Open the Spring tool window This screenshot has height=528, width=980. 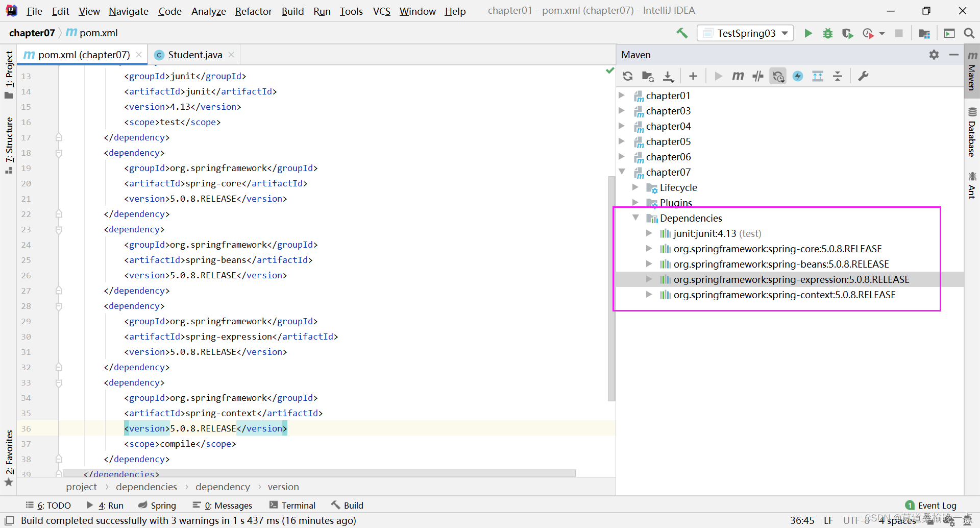(x=157, y=505)
